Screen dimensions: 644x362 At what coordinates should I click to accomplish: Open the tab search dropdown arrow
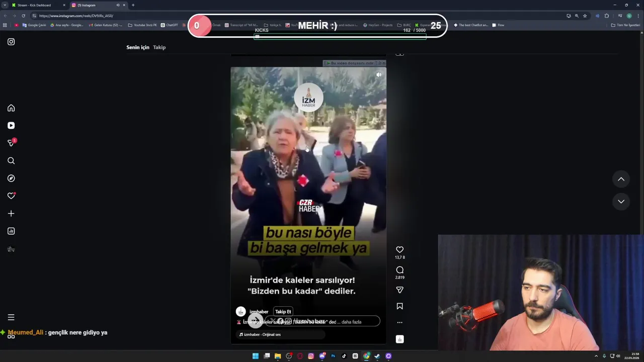pyautogui.click(x=5, y=5)
